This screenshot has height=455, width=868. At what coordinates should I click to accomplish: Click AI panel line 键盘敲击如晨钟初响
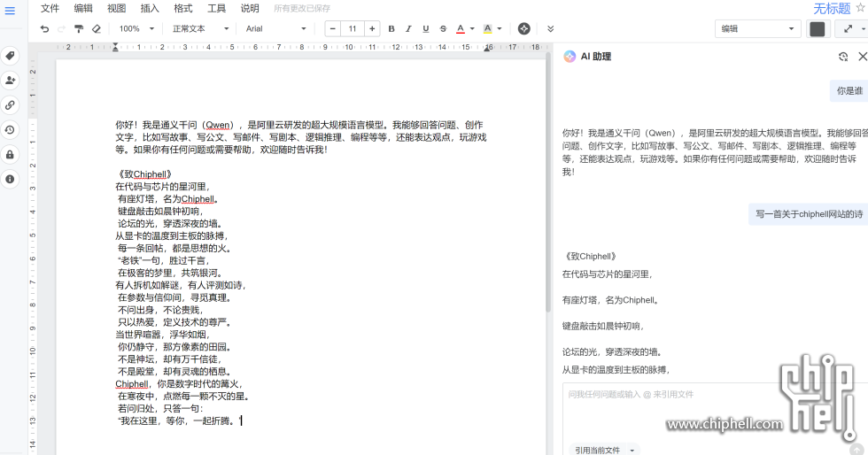(x=604, y=326)
